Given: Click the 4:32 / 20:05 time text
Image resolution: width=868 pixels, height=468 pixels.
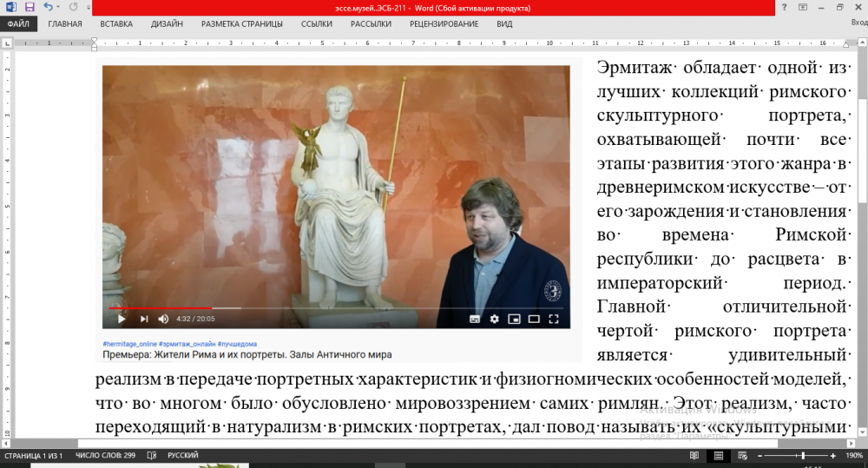Looking at the screenshot, I should click(x=195, y=319).
